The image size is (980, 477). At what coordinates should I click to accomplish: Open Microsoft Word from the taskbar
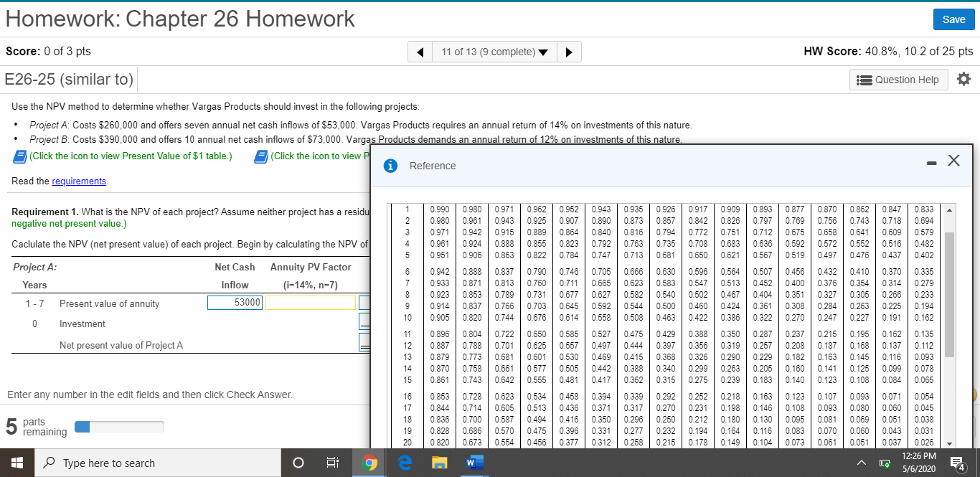coord(473,463)
